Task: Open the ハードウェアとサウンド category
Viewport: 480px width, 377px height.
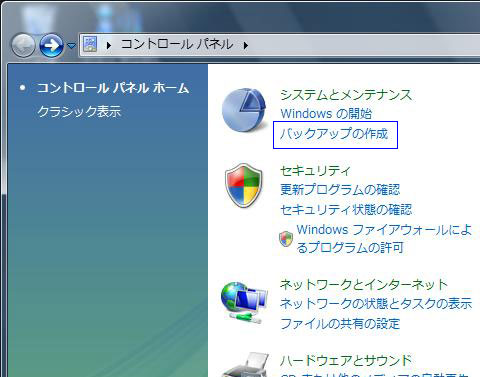Action: tap(346, 360)
